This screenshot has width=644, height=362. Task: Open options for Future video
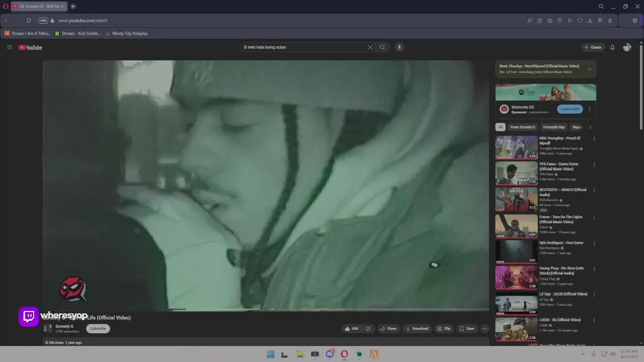coord(594,218)
